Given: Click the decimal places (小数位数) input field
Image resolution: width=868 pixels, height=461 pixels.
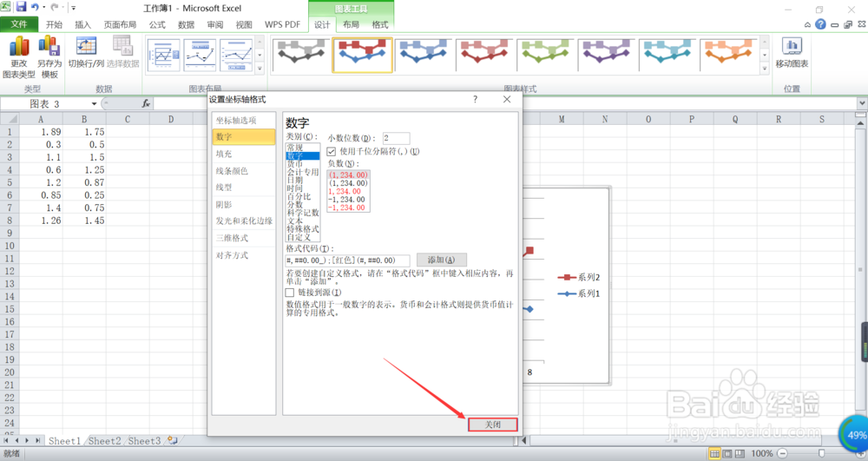Looking at the screenshot, I should pyautogui.click(x=396, y=138).
